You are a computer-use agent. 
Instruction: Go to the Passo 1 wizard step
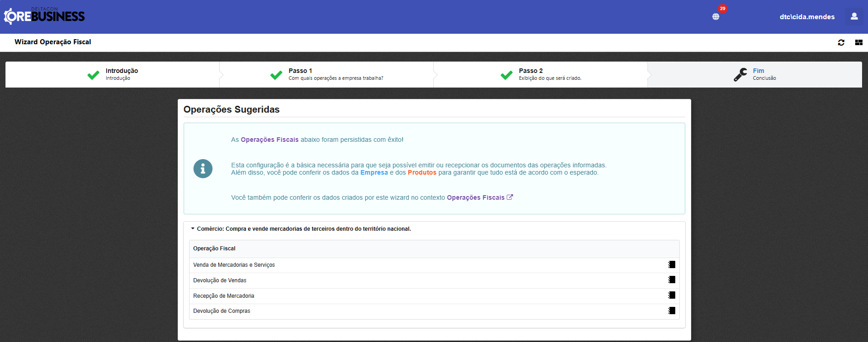(x=326, y=74)
